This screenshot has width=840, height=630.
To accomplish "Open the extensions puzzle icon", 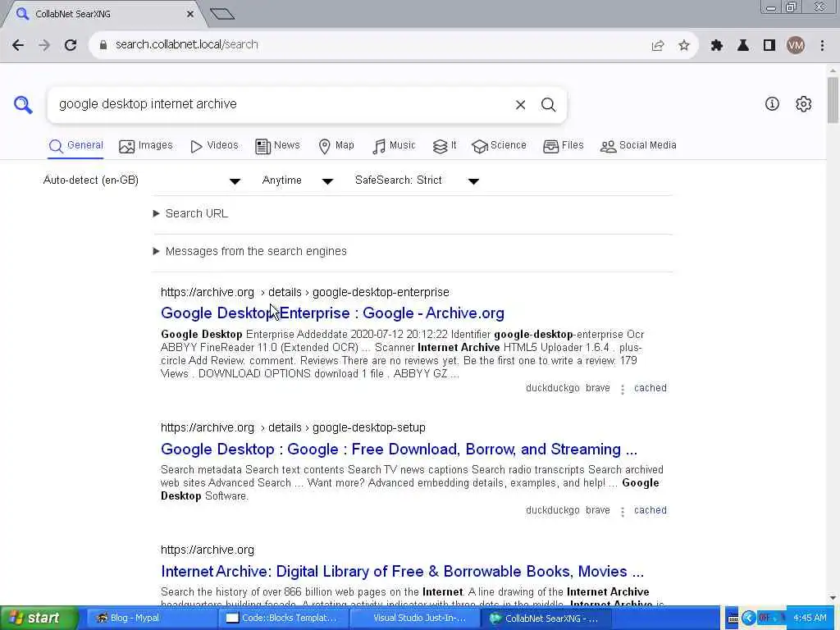I will tap(717, 46).
